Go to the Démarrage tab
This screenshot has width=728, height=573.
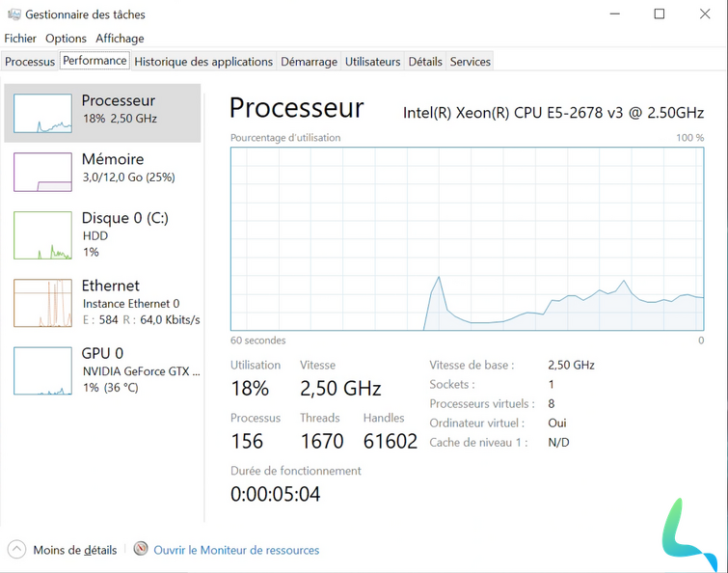pyautogui.click(x=309, y=62)
